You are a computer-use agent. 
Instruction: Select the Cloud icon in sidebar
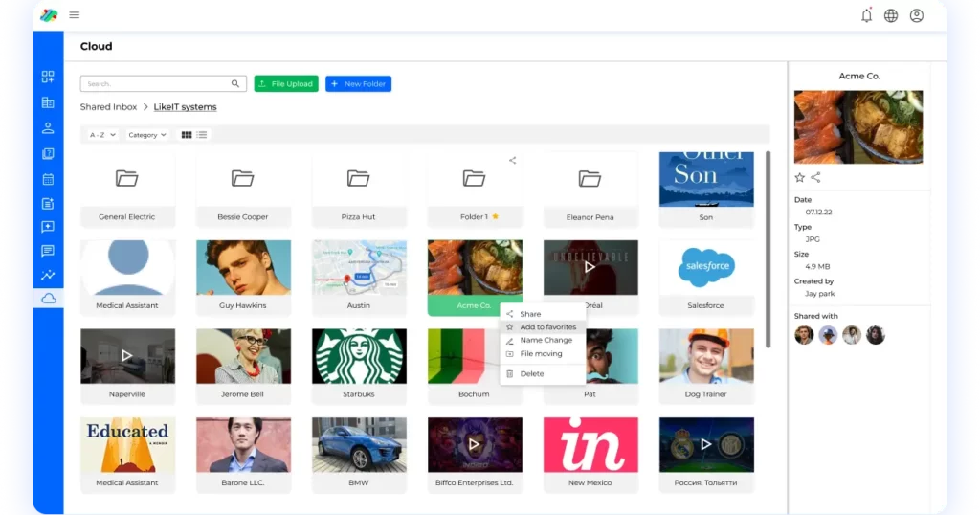click(x=48, y=299)
